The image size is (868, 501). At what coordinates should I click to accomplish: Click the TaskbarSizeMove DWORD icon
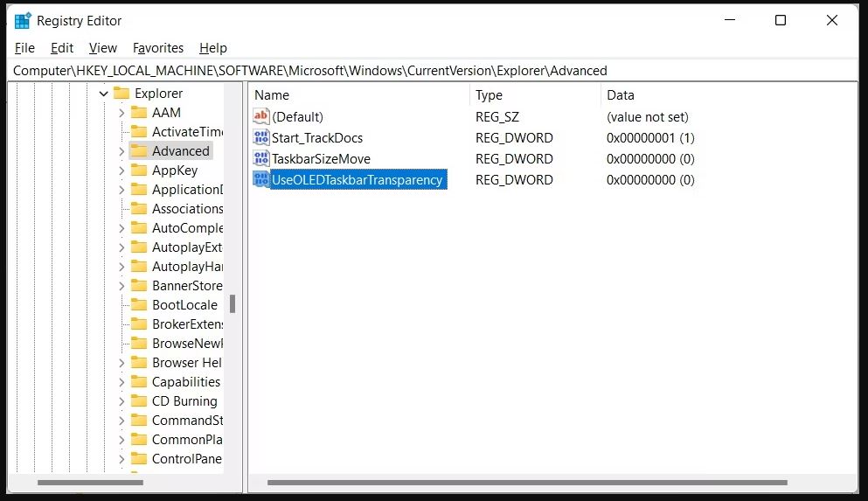(x=260, y=158)
